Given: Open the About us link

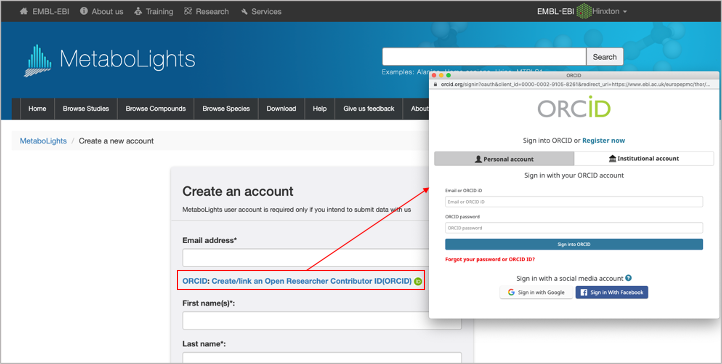Looking at the screenshot, I should [x=107, y=12].
